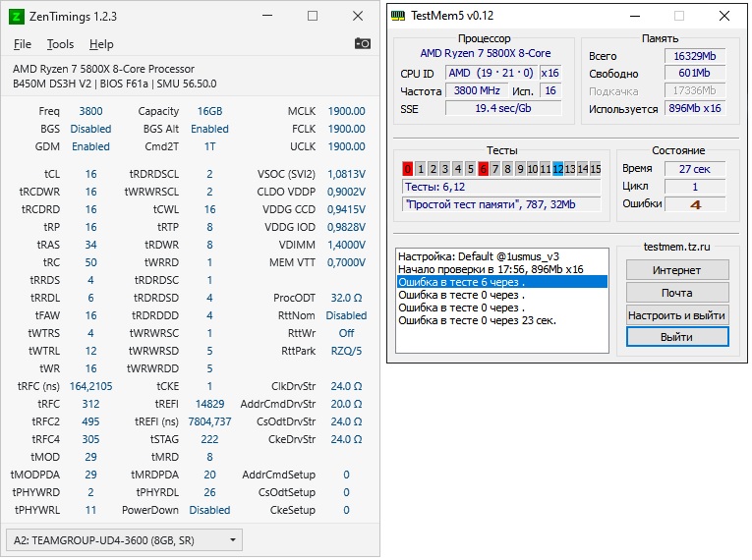
Task: Click the tPHYRDL value 26
Action: pos(209,492)
